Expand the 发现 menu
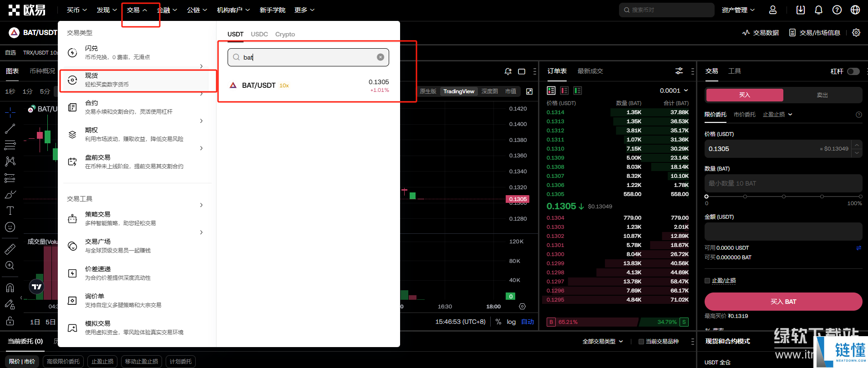 [x=107, y=10]
